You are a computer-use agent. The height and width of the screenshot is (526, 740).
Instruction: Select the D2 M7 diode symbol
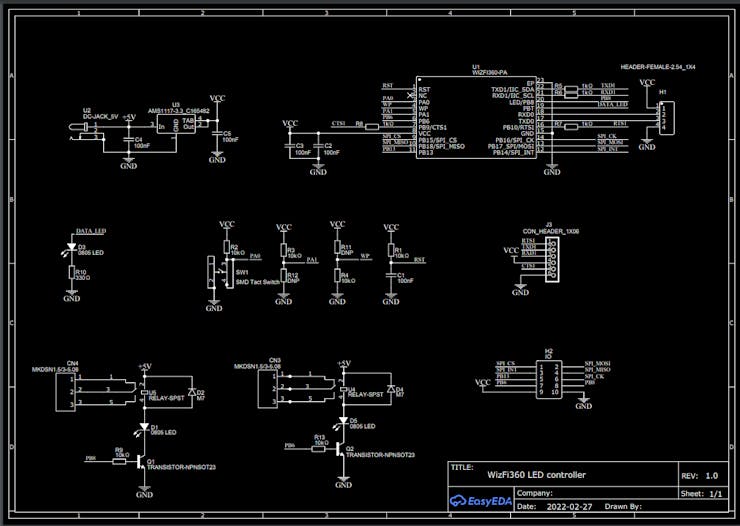pyautogui.click(x=192, y=392)
